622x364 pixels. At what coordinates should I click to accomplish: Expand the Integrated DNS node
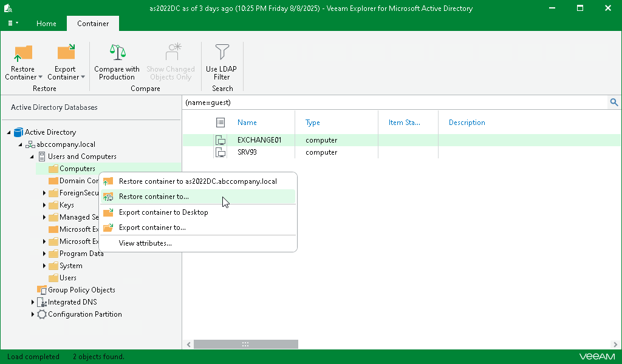[33, 302]
